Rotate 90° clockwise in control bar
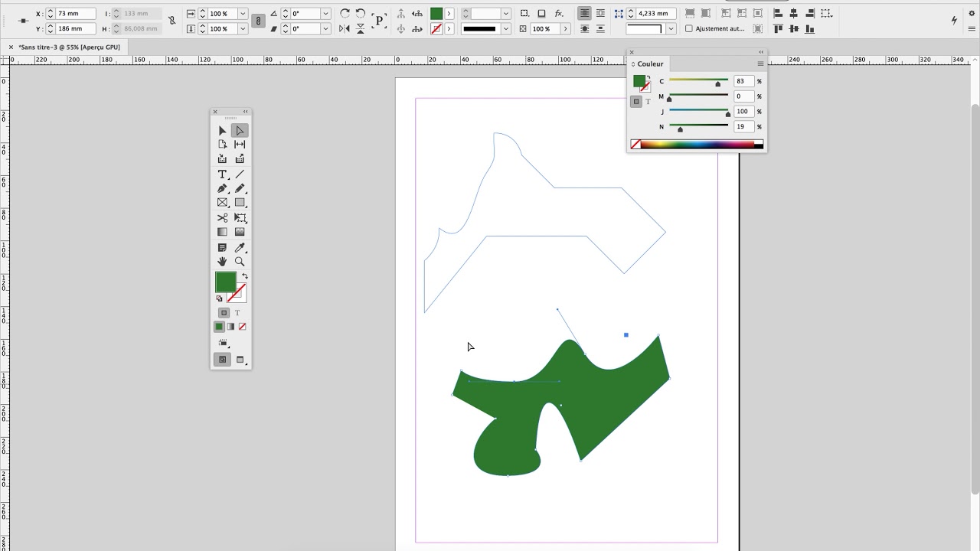 point(345,13)
